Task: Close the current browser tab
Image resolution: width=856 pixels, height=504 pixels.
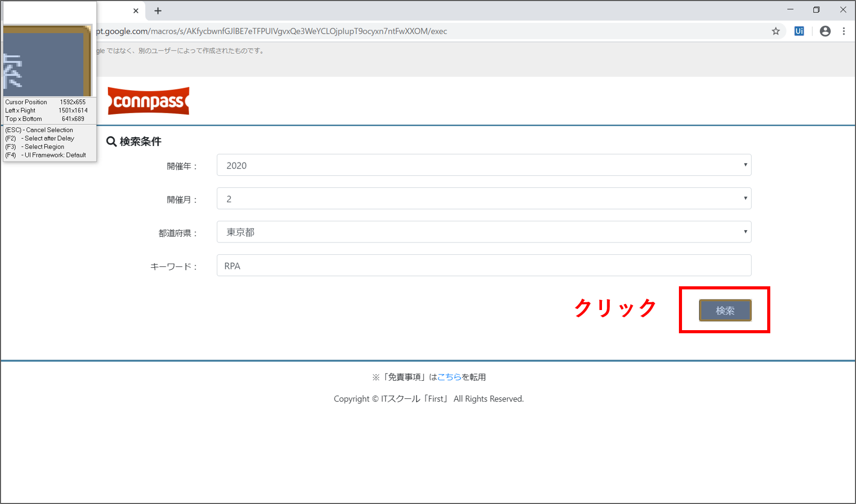Action: [x=136, y=11]
